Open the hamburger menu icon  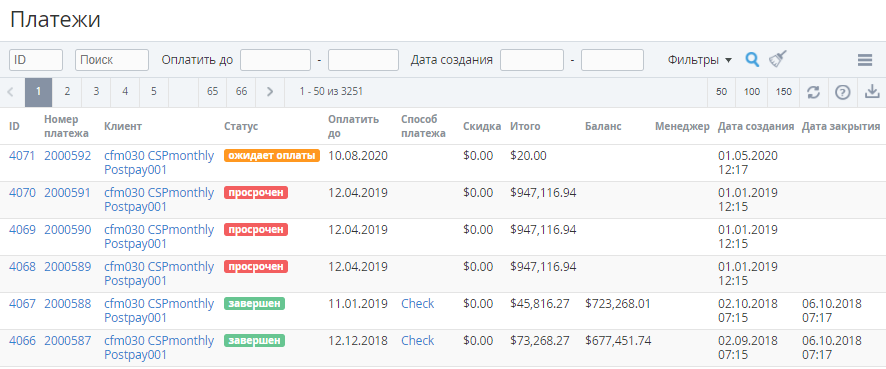coord(865,60)
